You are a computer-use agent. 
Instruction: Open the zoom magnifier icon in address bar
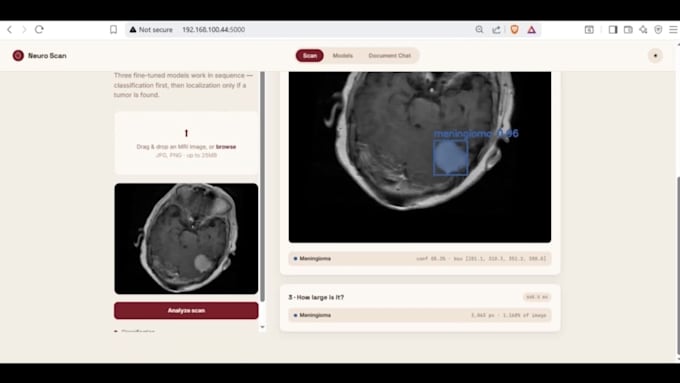tap(479, 29)
